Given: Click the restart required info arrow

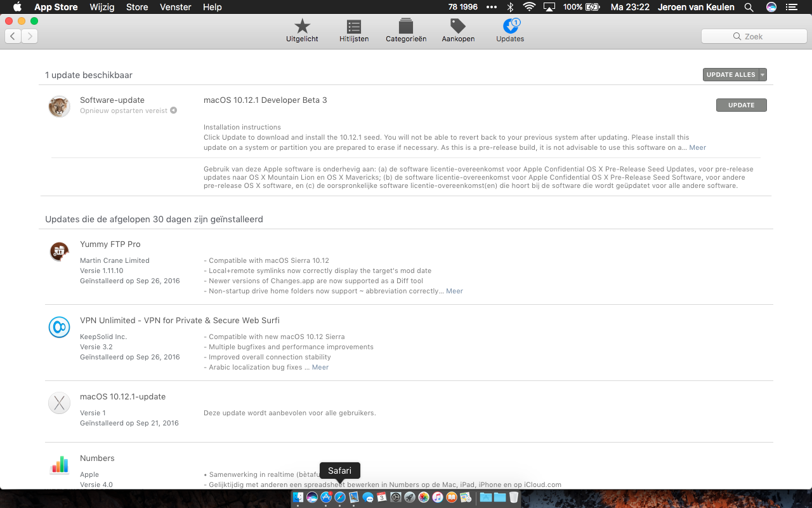Looking at the screenshot, I should click(173, 110).
